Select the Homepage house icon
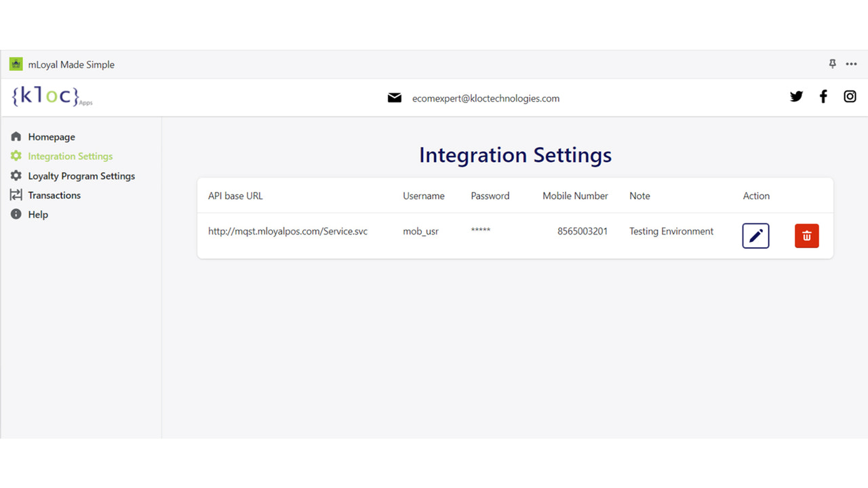Viewport: 868px width, 488px height. point(16,136)
